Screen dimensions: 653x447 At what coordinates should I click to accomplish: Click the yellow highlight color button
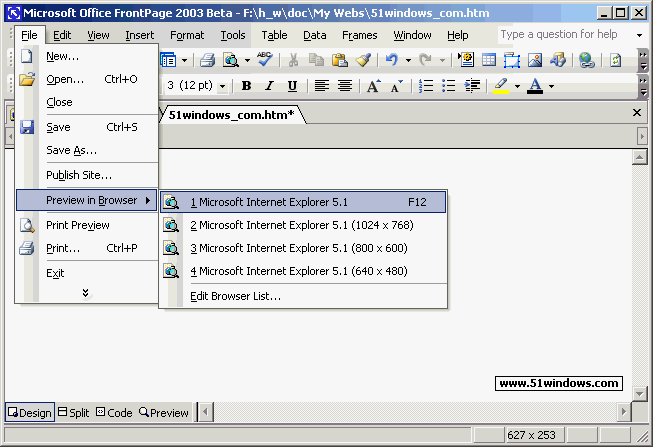click(x=501, y=86)
